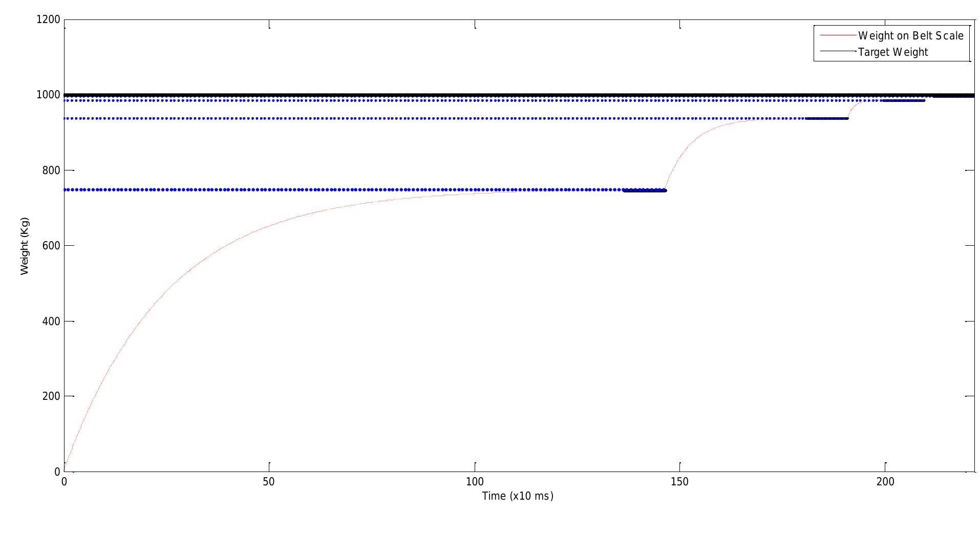The height and width of the screenshot is (535, 980).
Task: Select the 'Weight (Kg)' y-axis label
Action: 25,246
